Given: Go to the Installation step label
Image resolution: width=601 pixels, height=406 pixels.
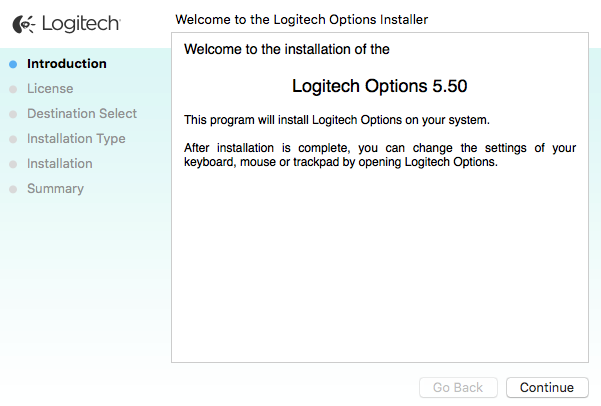Looking at the screenshot, I should click(x=60, y=164).
